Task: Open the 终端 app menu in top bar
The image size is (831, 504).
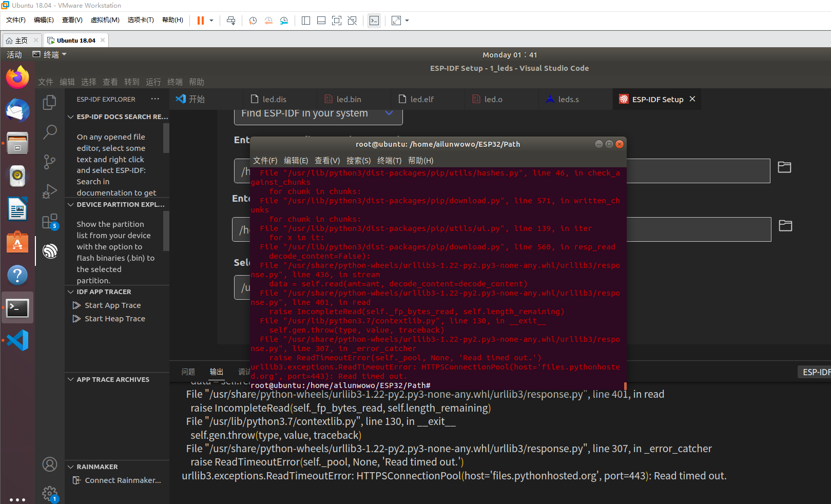Action: click(x=50, y=54)
